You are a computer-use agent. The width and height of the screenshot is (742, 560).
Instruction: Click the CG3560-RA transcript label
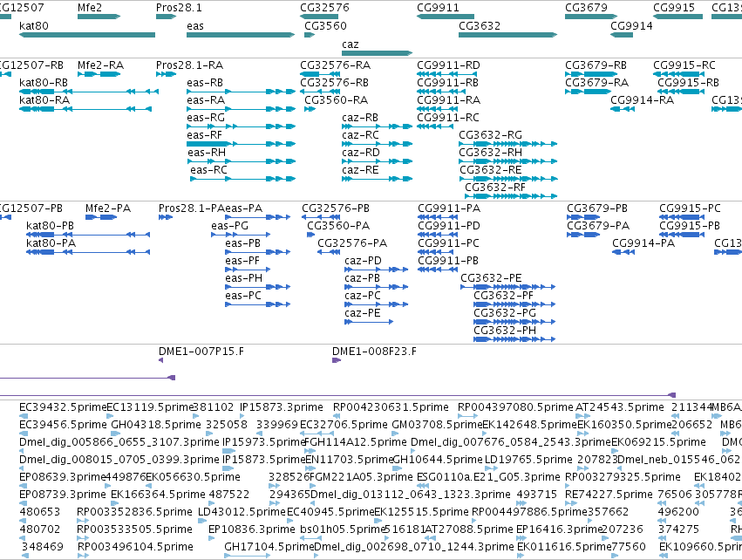[x=337, y=100]
